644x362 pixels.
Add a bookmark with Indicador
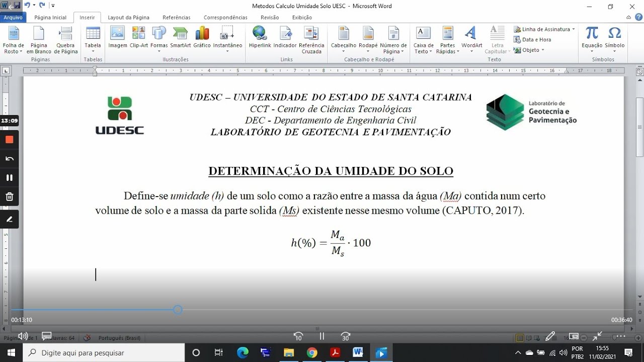285,38
